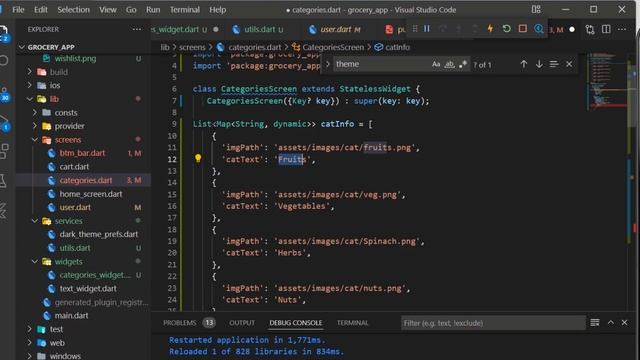The height and width of the screenshot is (360, 640).
Task: Open the editor More Actions ellipsis
Action: pos(622,29)
